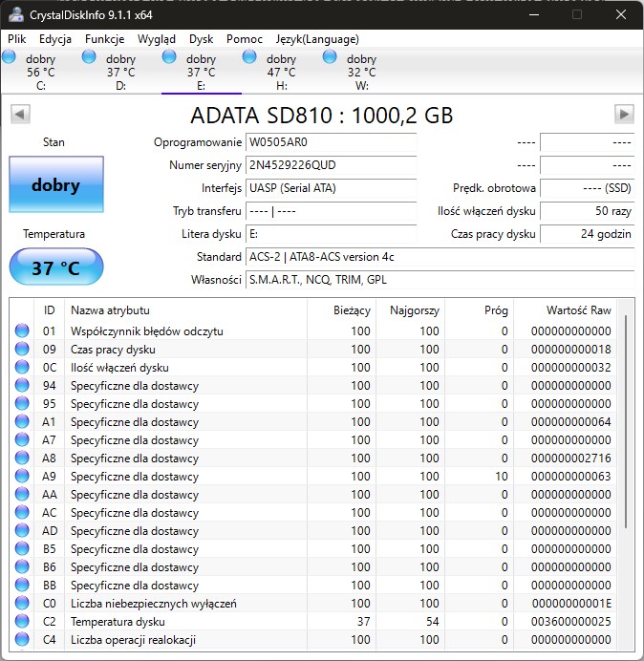Click the Ilość włączeń dysku value 50 razy
The image size is (644, 661).
[587, 211]
